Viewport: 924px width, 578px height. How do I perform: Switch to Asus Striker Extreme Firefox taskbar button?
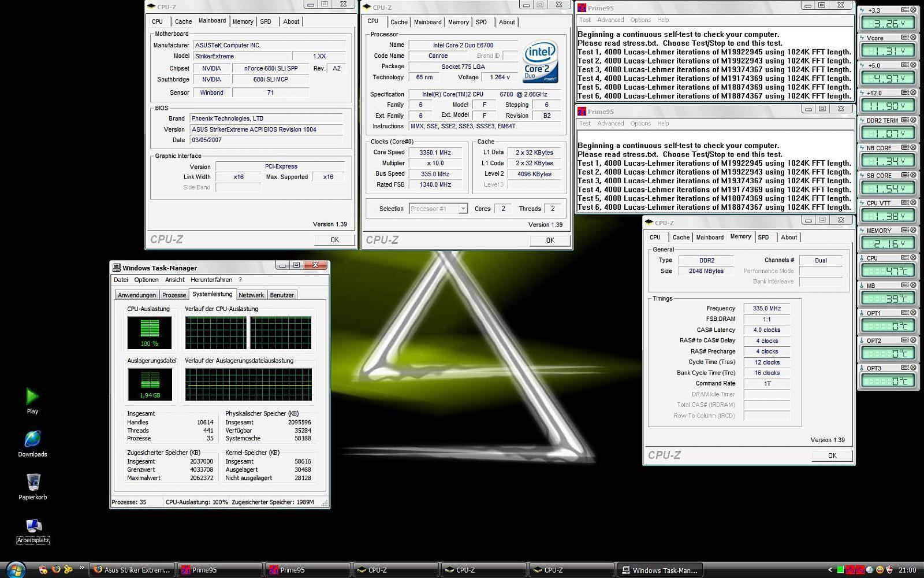pyautogui.click(x=132, y=570)
